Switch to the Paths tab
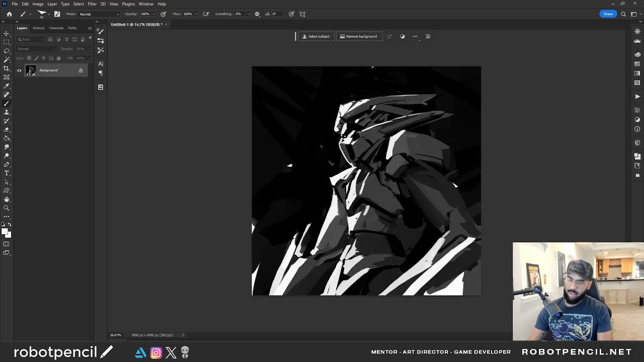The width and height of the screenshot is (644, 362). (72, 28)
